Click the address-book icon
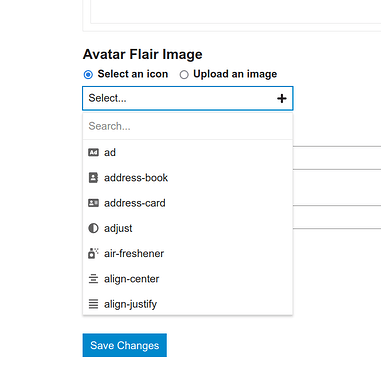This screenshot has width=381, height=375. (x=93, y=178)
